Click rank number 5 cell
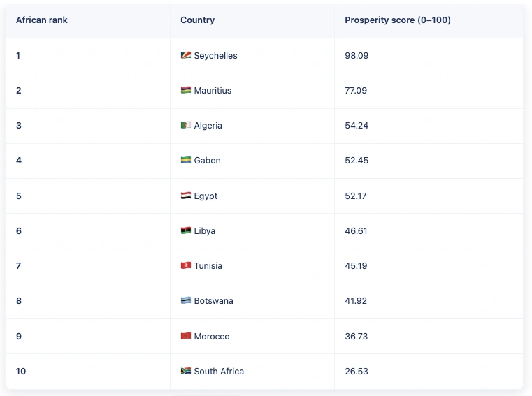Viewport: 532px width, 396px height. (19, 196)
